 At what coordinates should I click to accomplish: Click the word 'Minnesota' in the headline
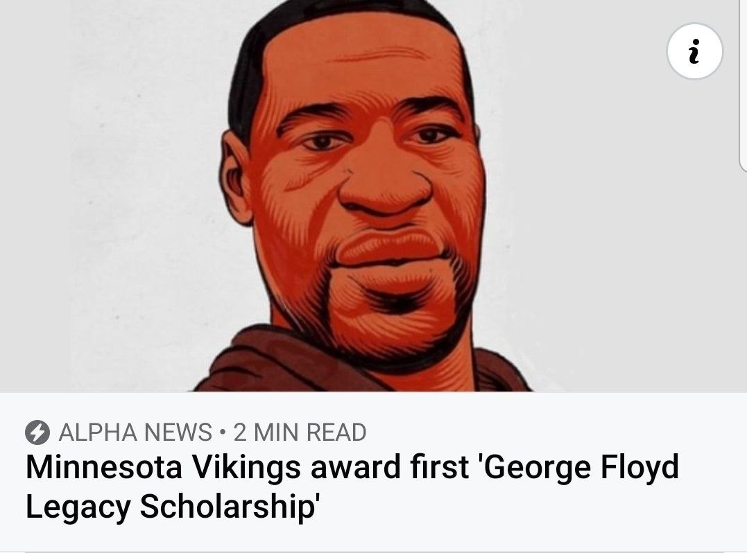[x=104, y=468]
